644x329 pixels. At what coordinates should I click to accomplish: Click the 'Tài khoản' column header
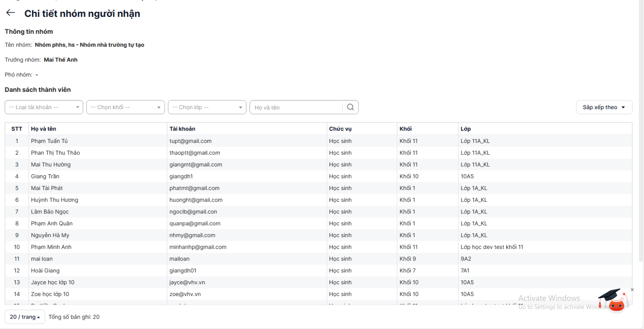coord(182,129)
